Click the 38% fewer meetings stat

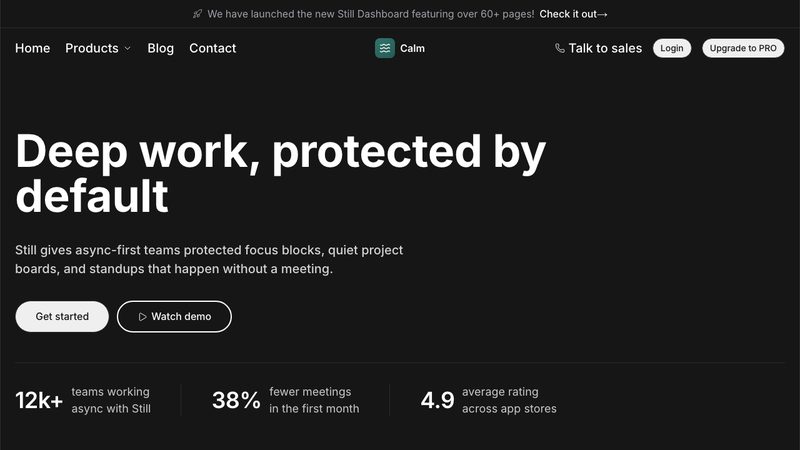(286, 400)
